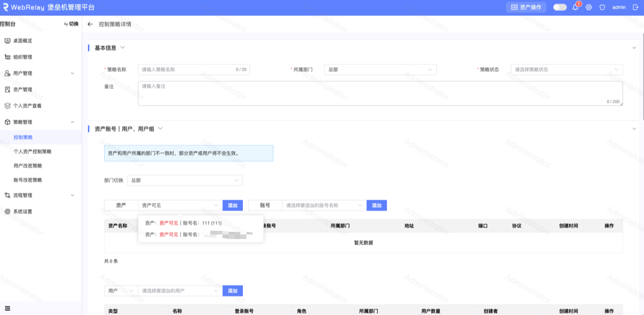Collapse the 策略管理 submenu chevron
The height and width of the screenshot is (315, 644).
[72, 122]
